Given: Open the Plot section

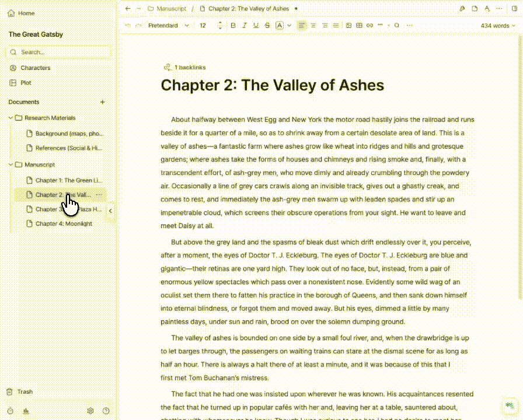Looking at the screenshot, I should (x=20, y=83).
